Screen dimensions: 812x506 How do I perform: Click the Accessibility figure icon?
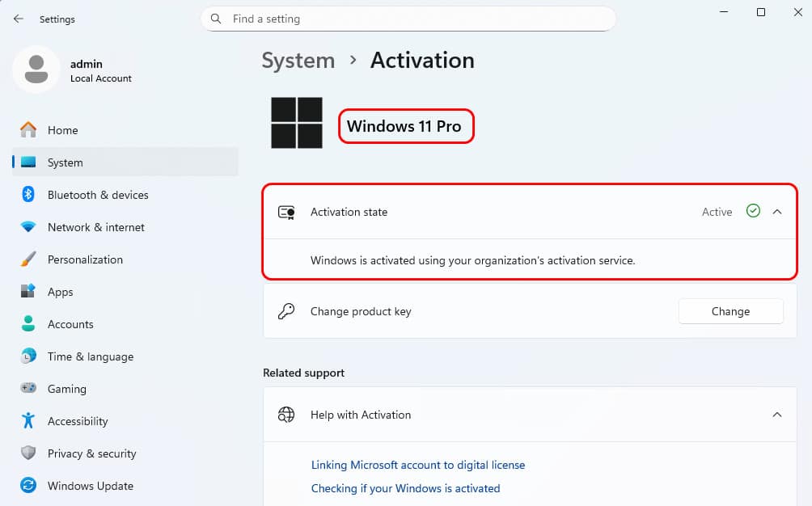(x=28, y=420)
